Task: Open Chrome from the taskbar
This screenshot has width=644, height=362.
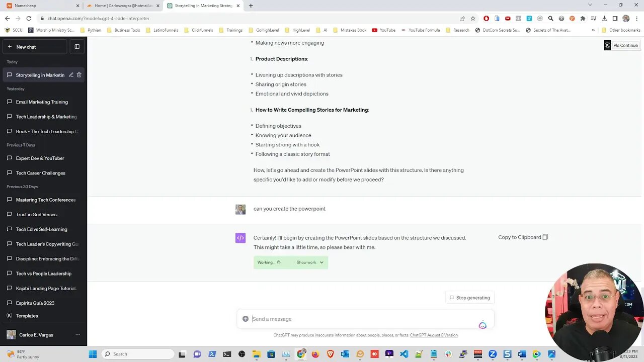Action: tap(301, 354)
